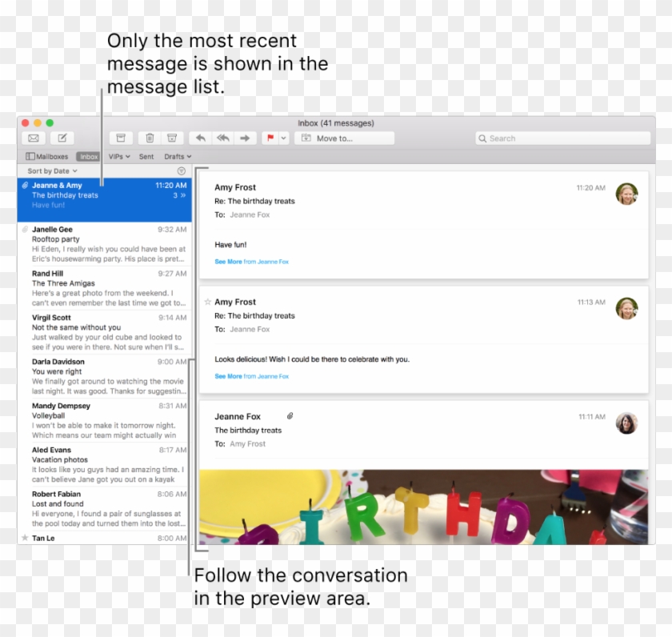Switch to the Inbox mailbox tab

[90, 156]
